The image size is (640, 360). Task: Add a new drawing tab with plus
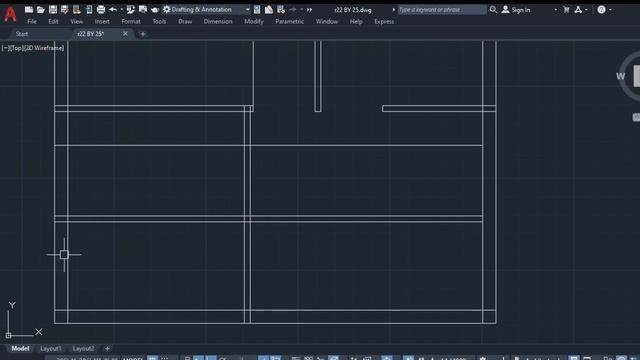(142, 34)
